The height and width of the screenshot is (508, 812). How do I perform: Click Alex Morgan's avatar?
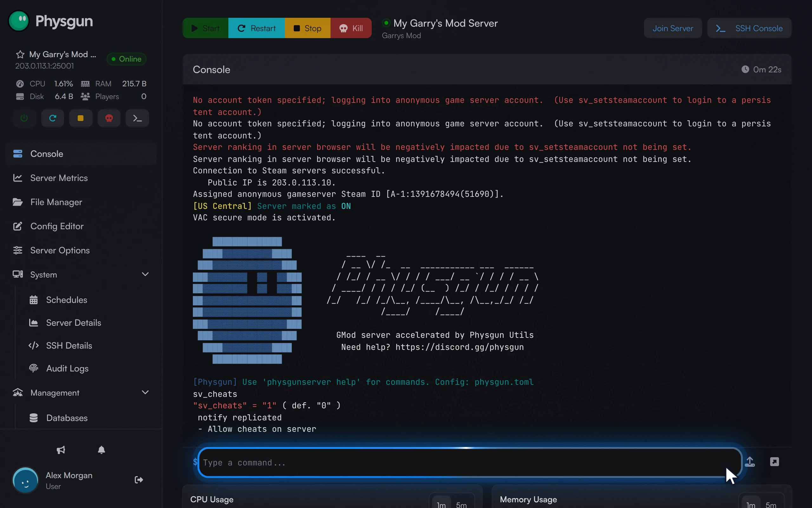point(25,480)
